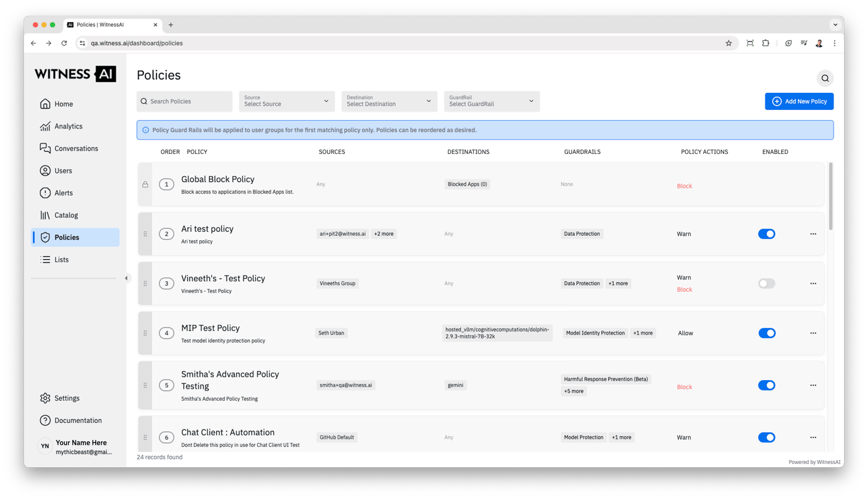
Task: Disable the MIP Test Policy toggle
Action: click(767, 333)
